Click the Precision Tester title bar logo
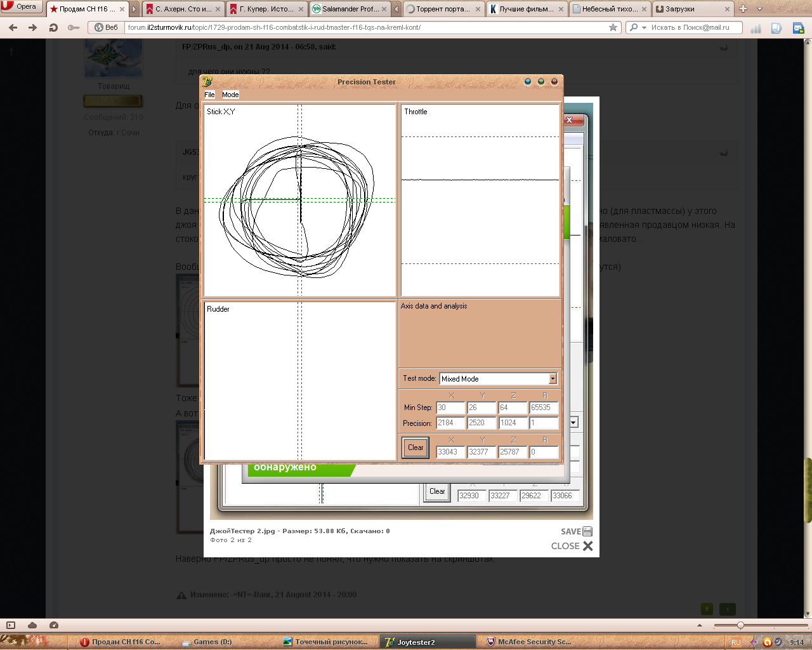The height and width of the screenshot is (650, 812). pos(207,82)
